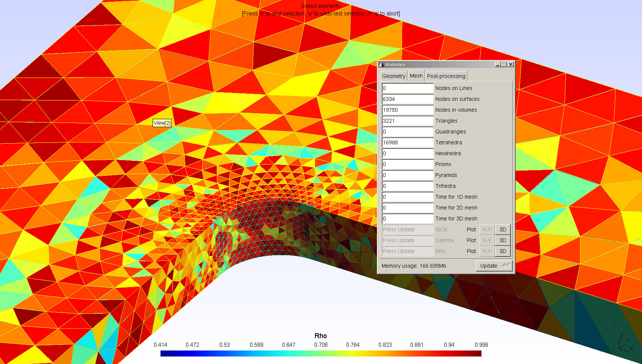642x364 pixels.
Task: Switch to the Geometry tab
Action: coord(393,76)
